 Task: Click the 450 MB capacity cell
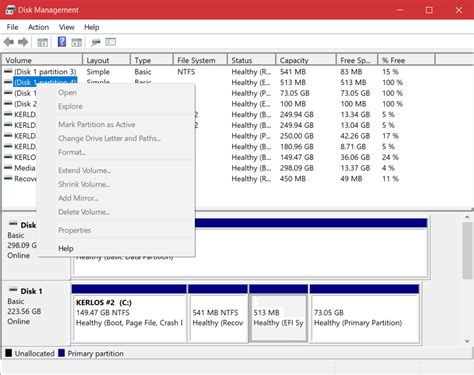(x=293, y=179)
